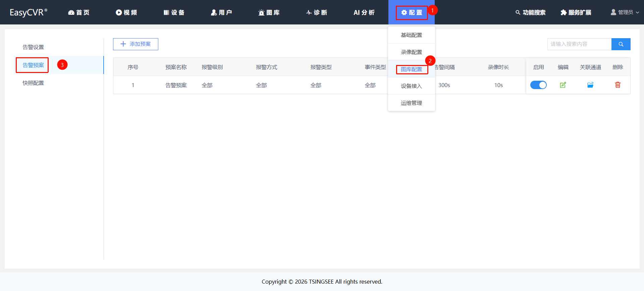This screenshot has height=291, width=644.
Task: Click the 请输入搜索内容 search field
Action: (x=579, y=44)
